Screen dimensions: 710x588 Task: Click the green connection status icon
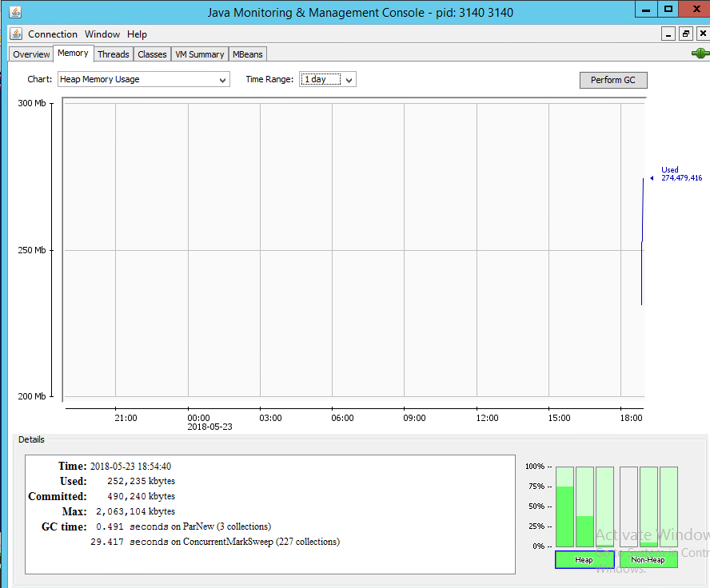pos(700,54)
